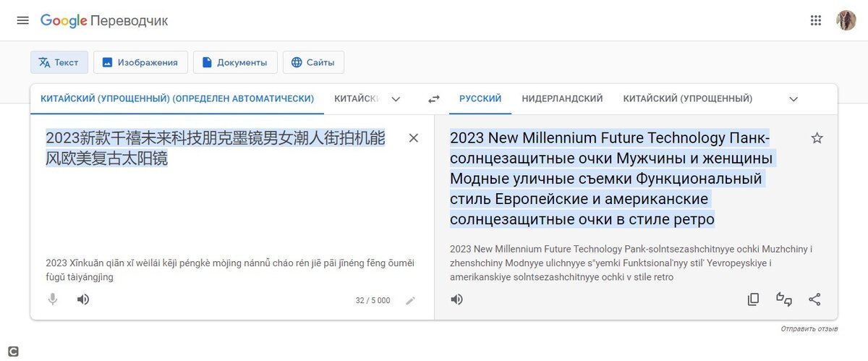Expand the source language list
This screenshot has height=361, width=868.
coord(396,99)
